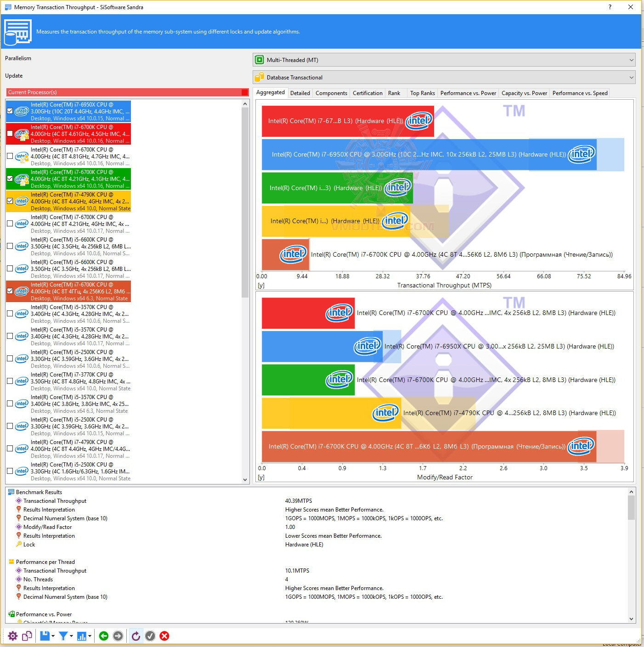The width and height of the screenshot is (644, 647).
Task: Open the options gear in the bottom toolbar
Action: (x=13, y=636)
